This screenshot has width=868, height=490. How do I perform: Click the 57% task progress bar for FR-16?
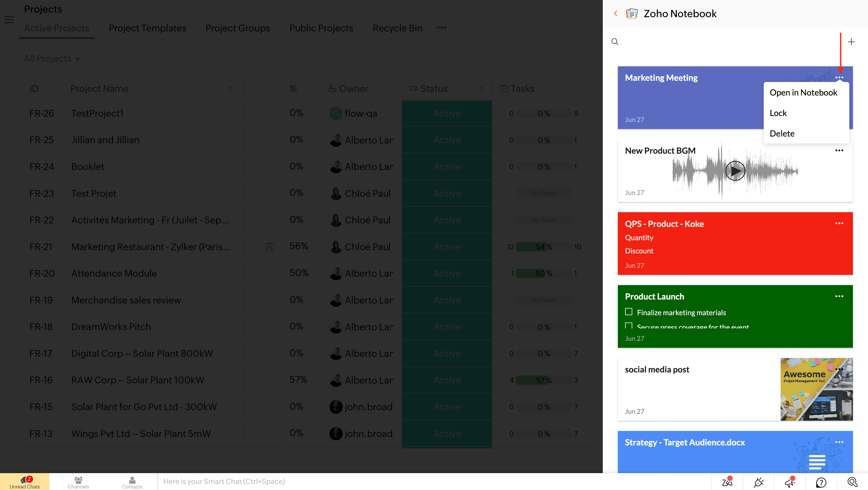[x=543, y=380]
